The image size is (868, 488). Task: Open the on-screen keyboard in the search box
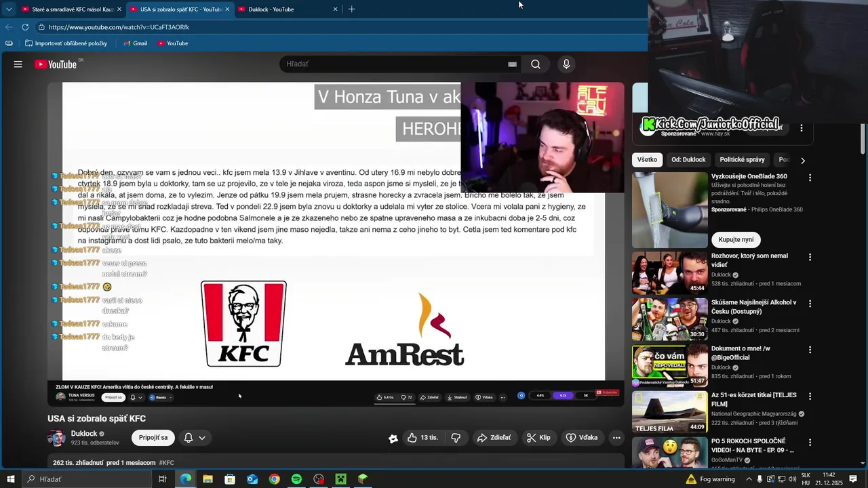[x=512, y=64]
